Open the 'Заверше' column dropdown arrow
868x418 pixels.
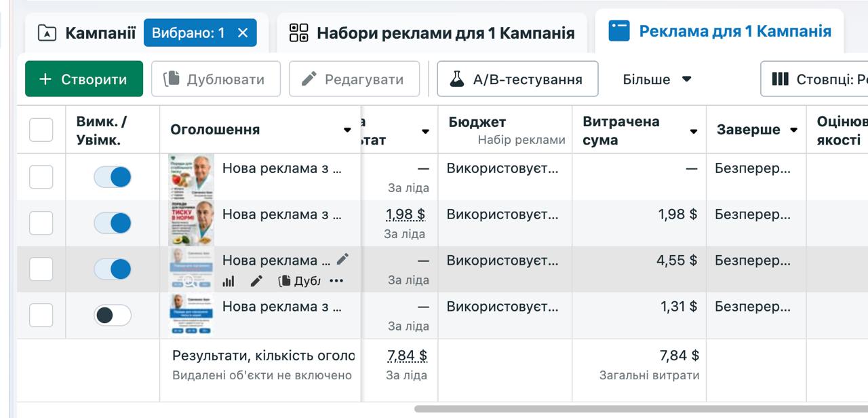793,130
